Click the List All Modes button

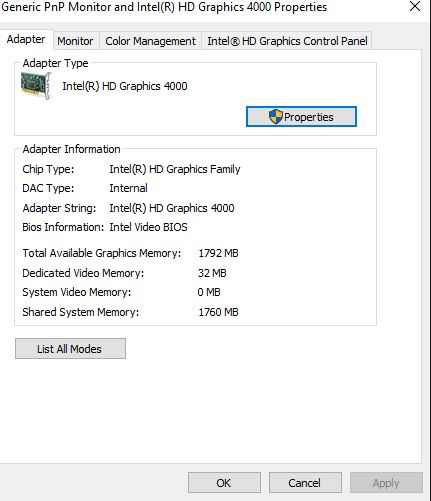click(70, 349)
